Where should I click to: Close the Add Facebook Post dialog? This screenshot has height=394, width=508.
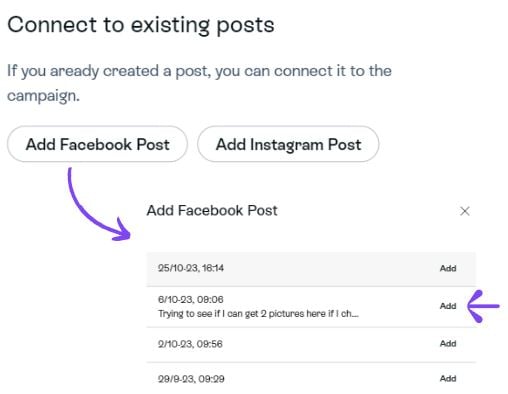(x=465, y=211)
